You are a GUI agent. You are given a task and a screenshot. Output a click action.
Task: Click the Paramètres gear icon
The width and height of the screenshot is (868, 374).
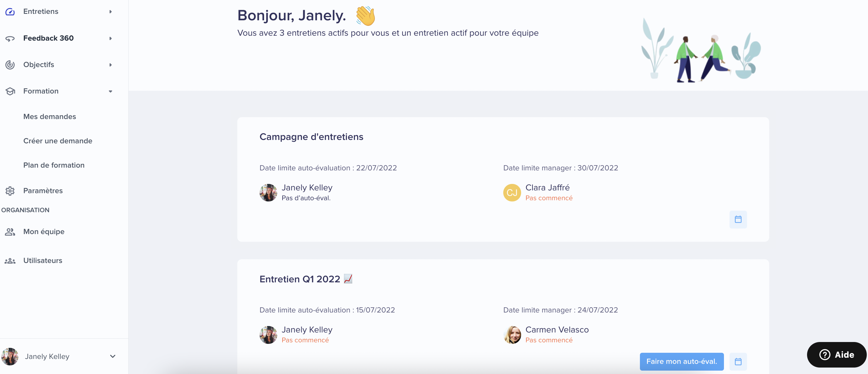(10, 191)
